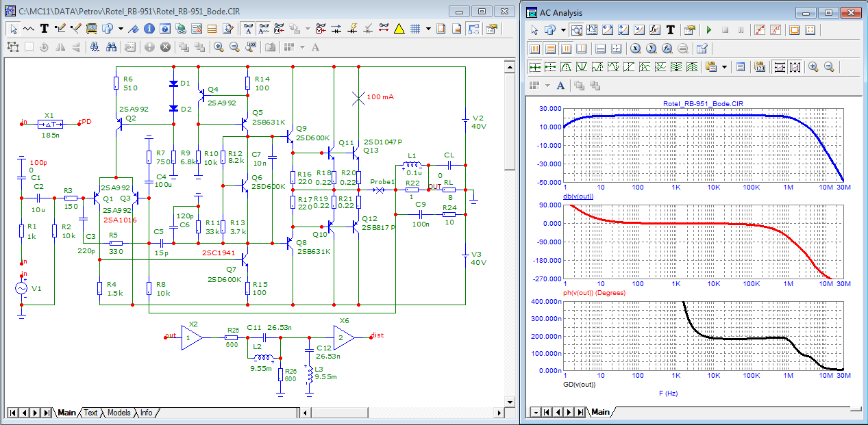Toggle the Scope mode button in AC Analysis
Image resolution: width=868 pixels, height=425 pixels.
pyautogui.click(x=576, y=30)
